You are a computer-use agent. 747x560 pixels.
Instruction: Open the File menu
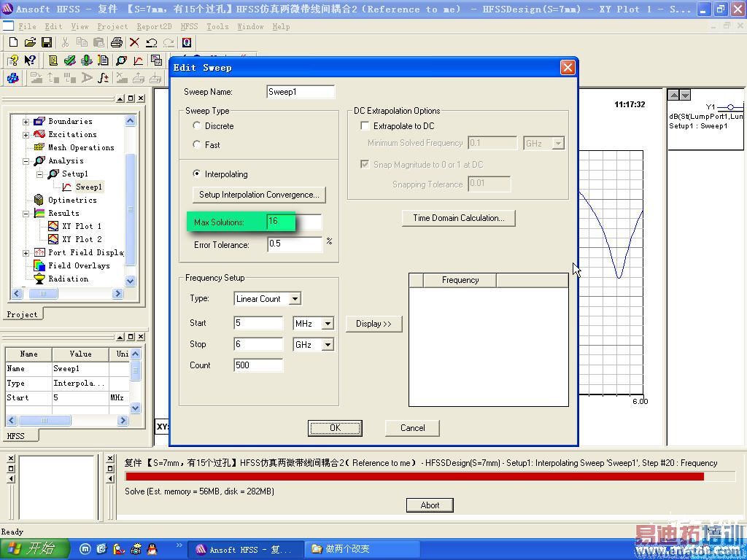point(27,27)
